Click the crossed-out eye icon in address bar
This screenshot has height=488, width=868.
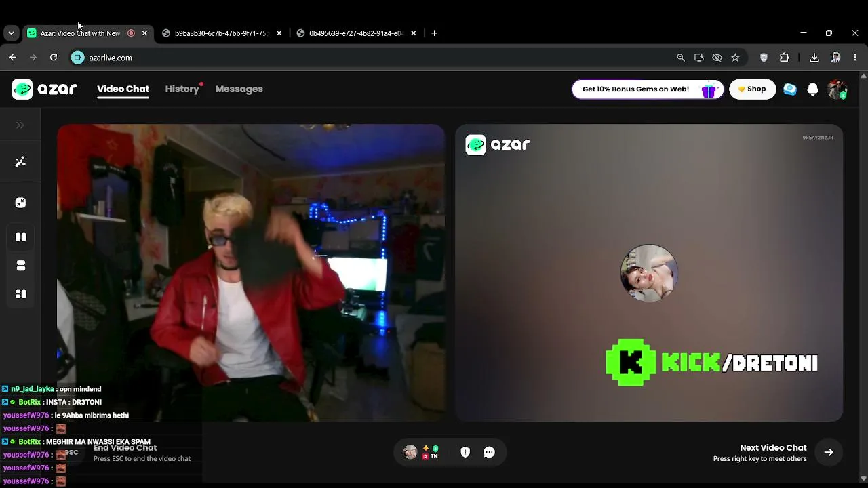coord(717,58)
